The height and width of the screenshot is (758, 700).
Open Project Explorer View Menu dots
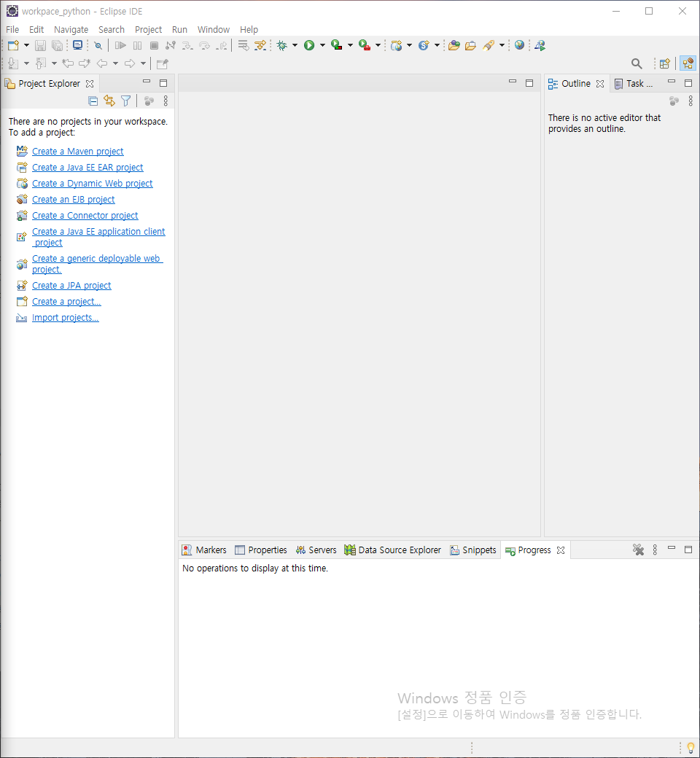coord(166,101)
